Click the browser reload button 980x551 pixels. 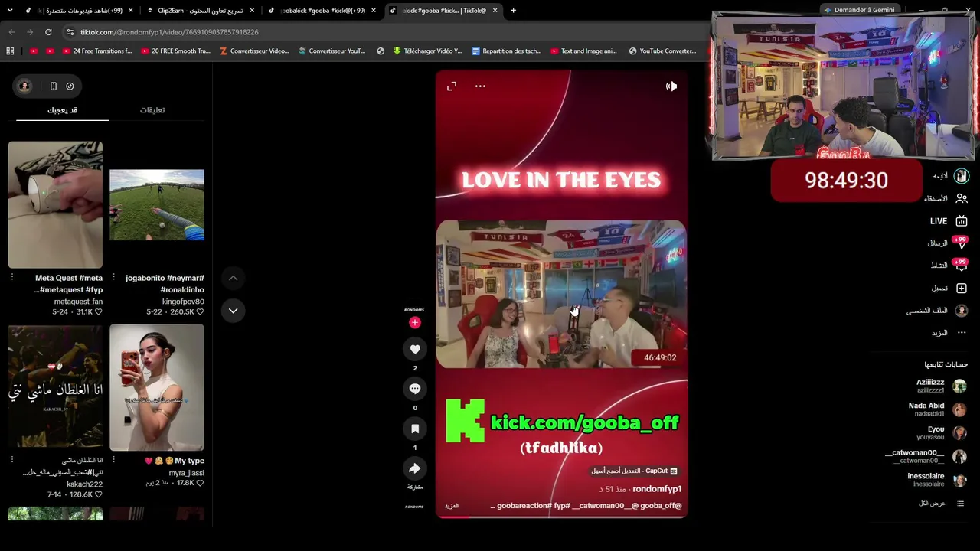(x=48, y=32)
